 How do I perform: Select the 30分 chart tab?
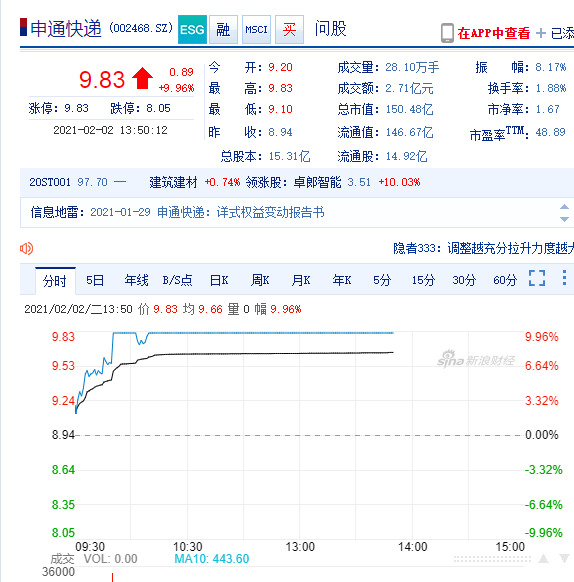(x=464, y=280)
